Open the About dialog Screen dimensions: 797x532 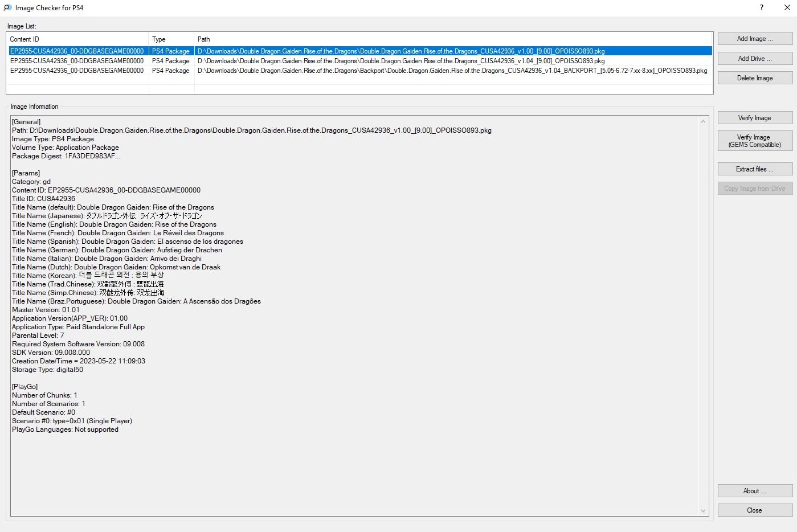click(x=755, y=491)
